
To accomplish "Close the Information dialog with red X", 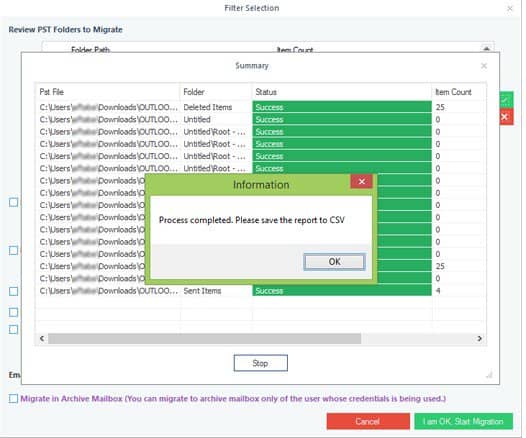I will tap(361, 181).
